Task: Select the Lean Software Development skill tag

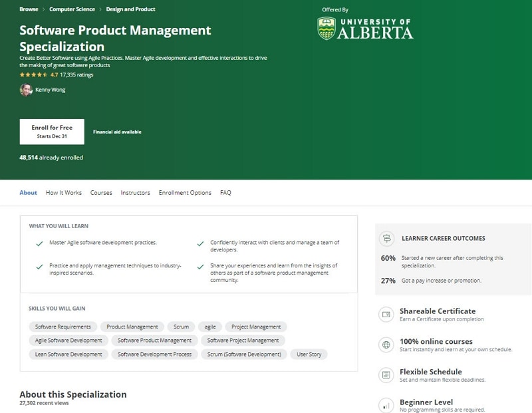Action: (68, 354)
